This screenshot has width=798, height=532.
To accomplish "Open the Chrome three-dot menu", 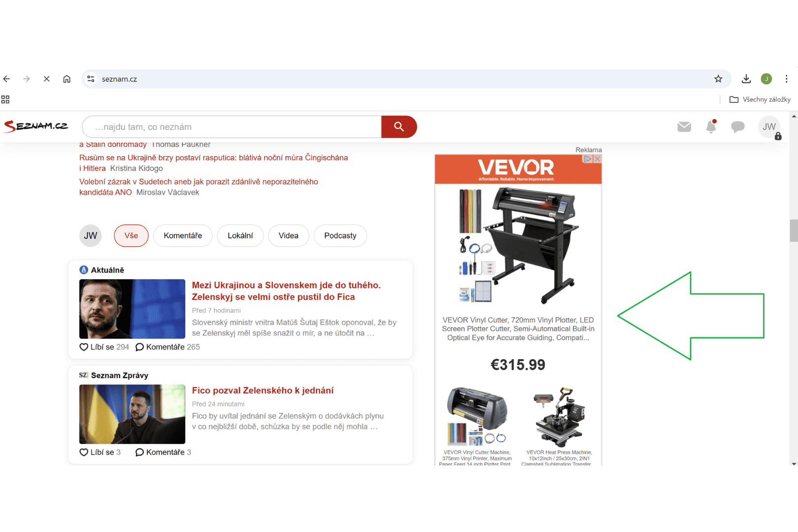I will point(787,79).
